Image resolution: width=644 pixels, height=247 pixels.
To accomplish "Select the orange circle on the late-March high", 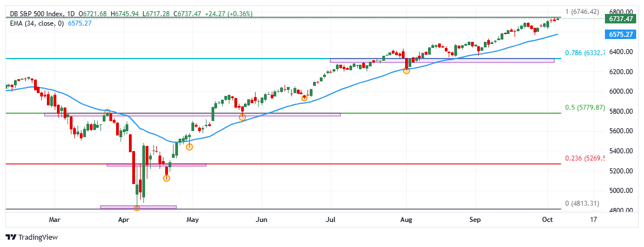I will [x=107, y=112].
